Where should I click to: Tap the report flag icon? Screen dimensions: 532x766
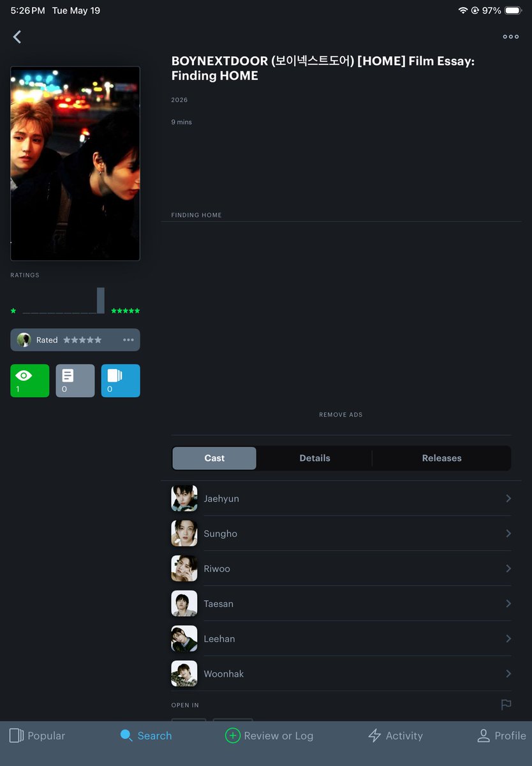[506, 705]
